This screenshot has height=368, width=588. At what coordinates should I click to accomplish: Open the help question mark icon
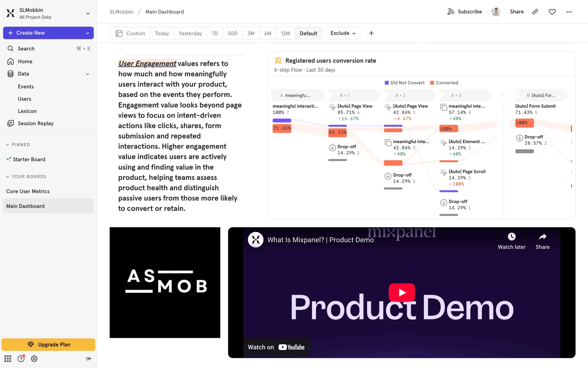(x=21, y=358)
